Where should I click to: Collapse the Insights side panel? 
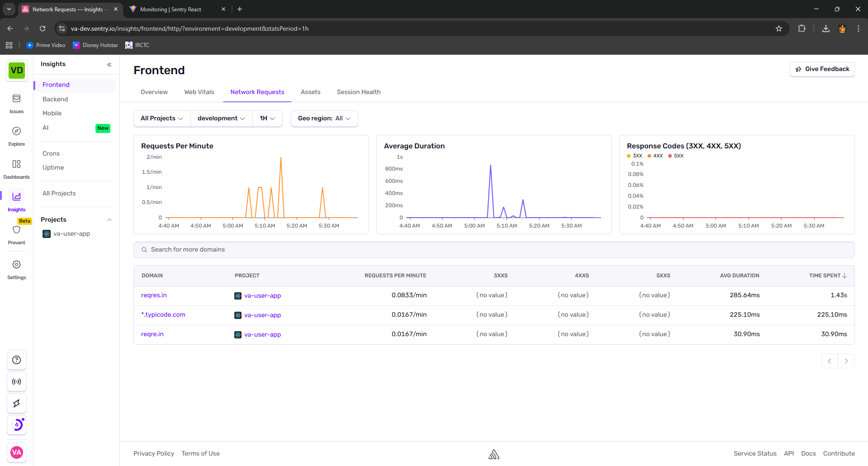109,65
